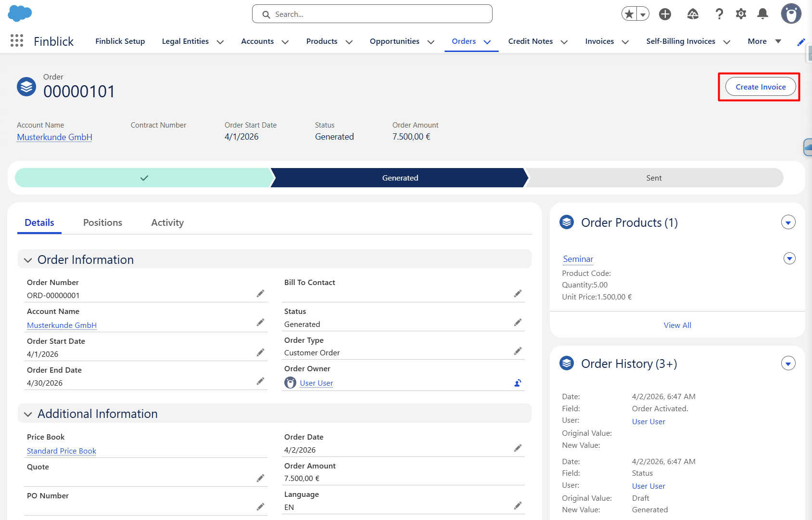This screenshot has width=812, height=520.
Task: Edit the Order Date field pencil
Action: tap(518, 448)
